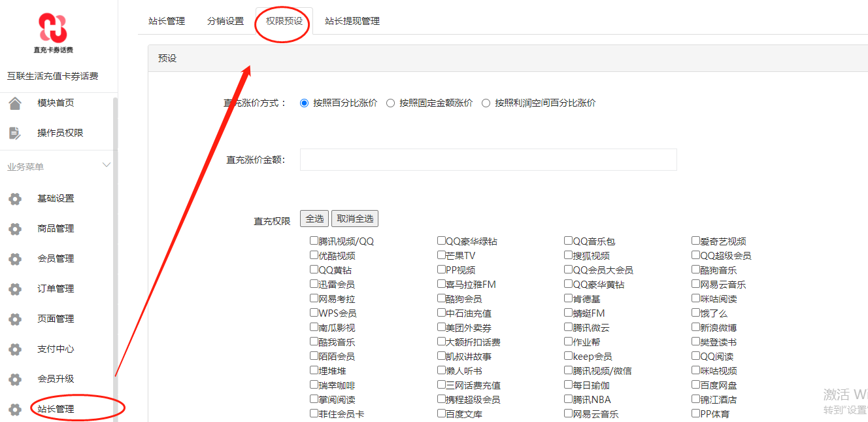868x422 pixels.
Task: Open 商品管理 in the sidebar
Action: [56, 228]
